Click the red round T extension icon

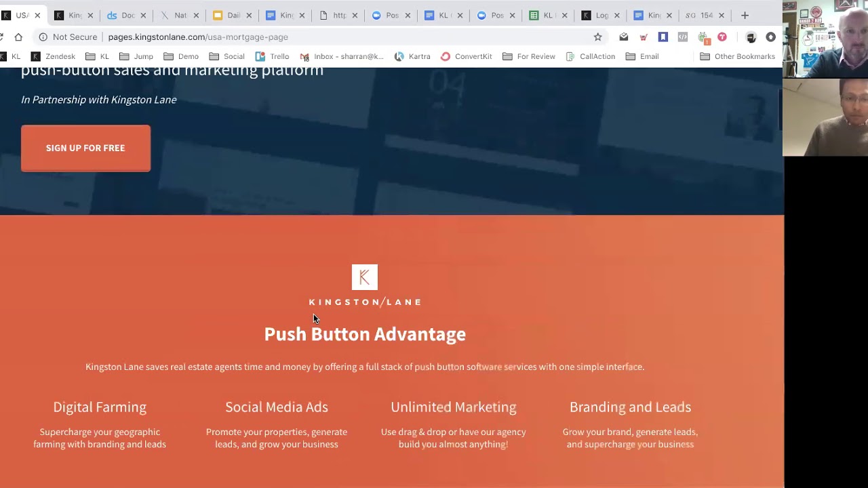tap(722, 37)
